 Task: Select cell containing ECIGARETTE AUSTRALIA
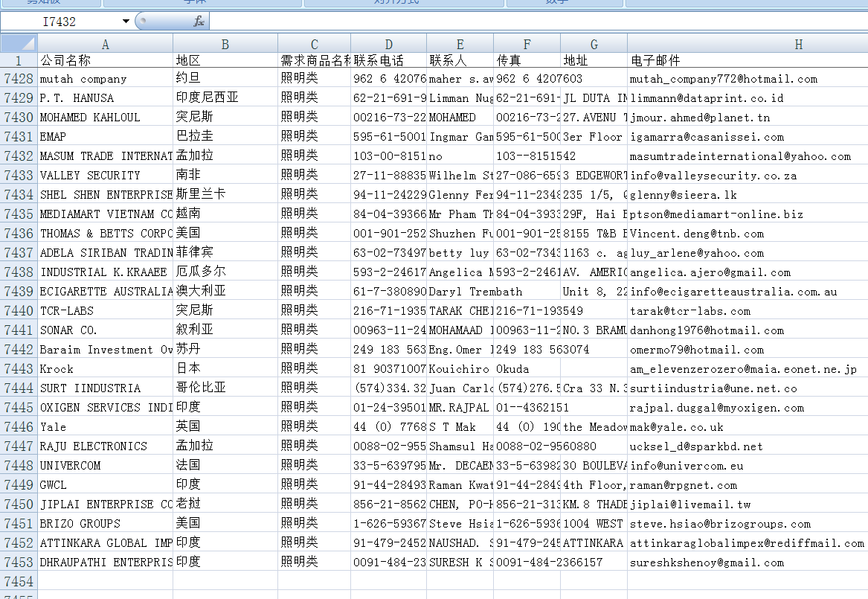105,292
